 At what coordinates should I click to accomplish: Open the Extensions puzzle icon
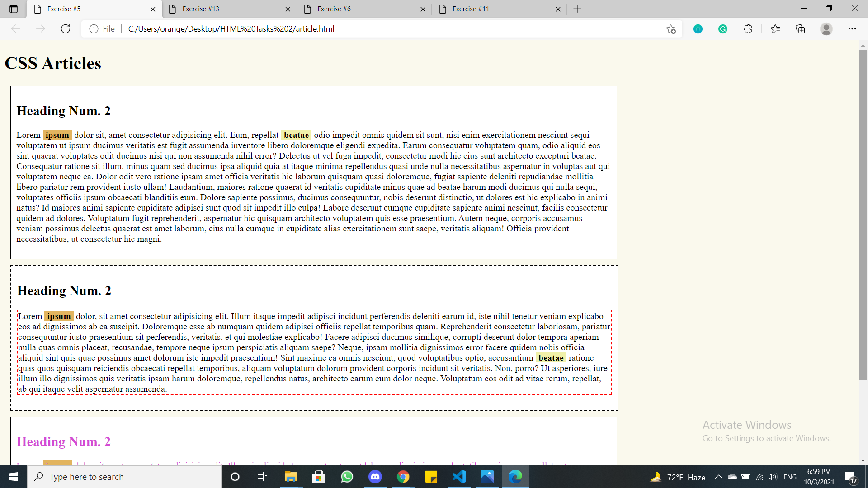click(748, 29)
